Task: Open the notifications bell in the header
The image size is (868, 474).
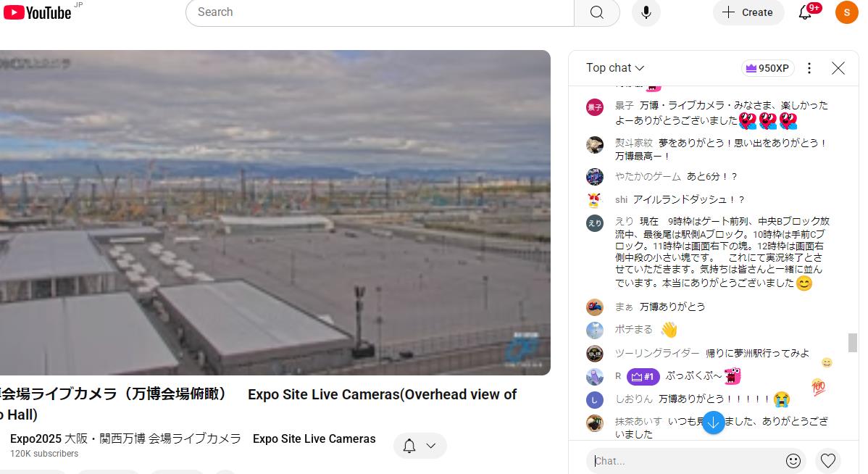Action: (806, 12)
